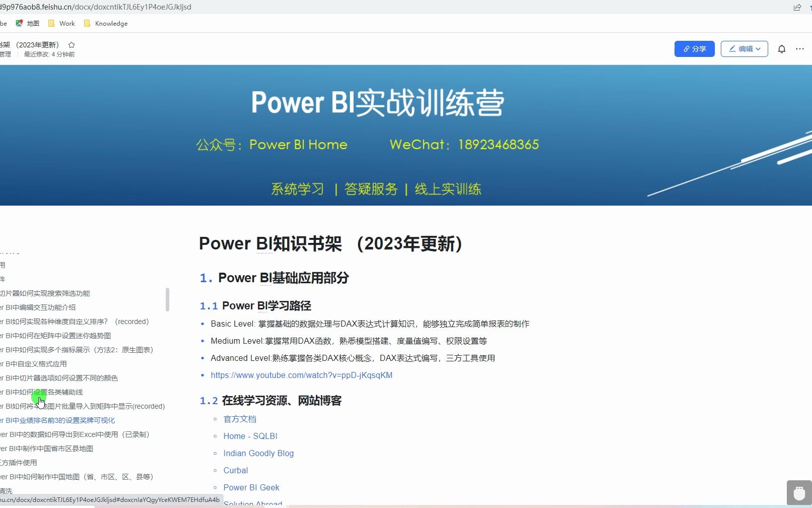Screen dimensions: 812x508
Task: Click the Medium Level bullet text
Action: pos(349,341)
